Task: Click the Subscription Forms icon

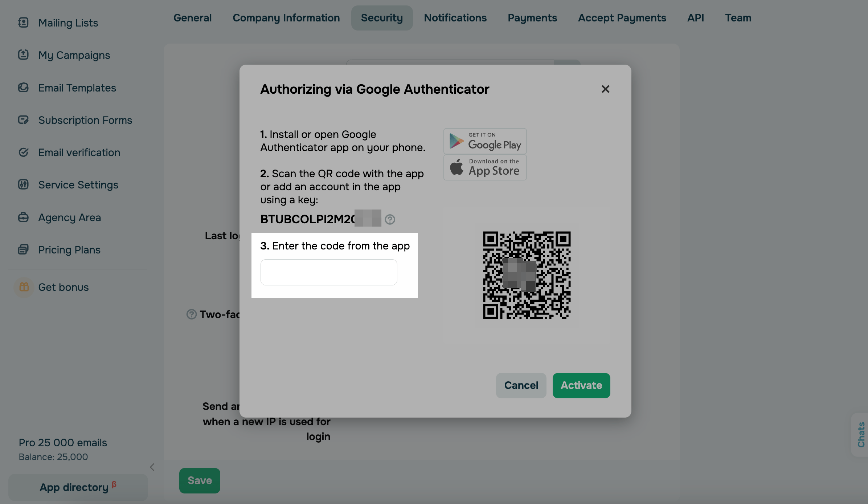Action: pyautogui.click(x=23, y=120)
